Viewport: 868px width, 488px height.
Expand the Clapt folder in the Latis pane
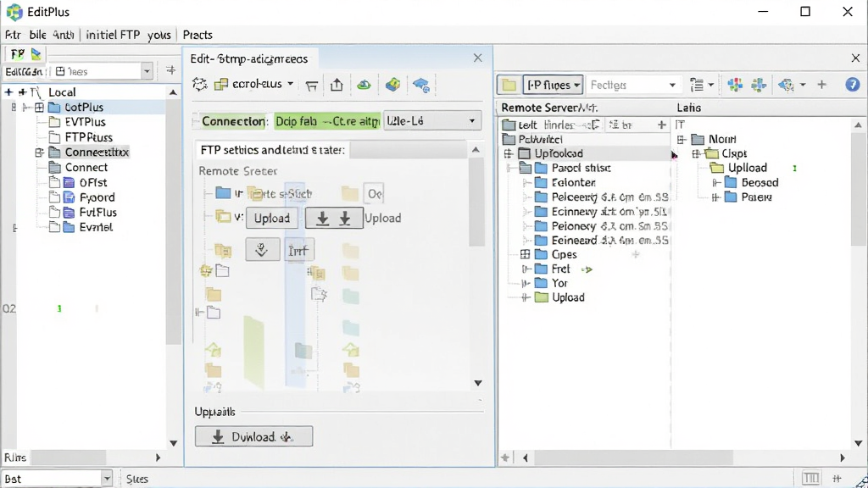(697, 154)
